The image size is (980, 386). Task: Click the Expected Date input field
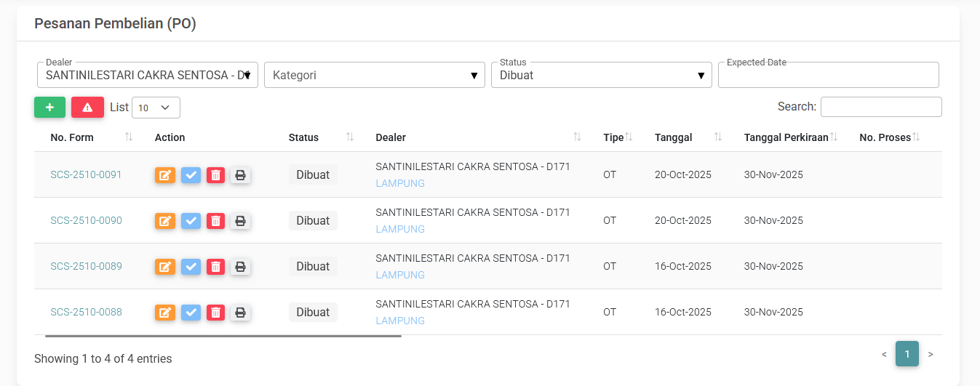point(828,75)
